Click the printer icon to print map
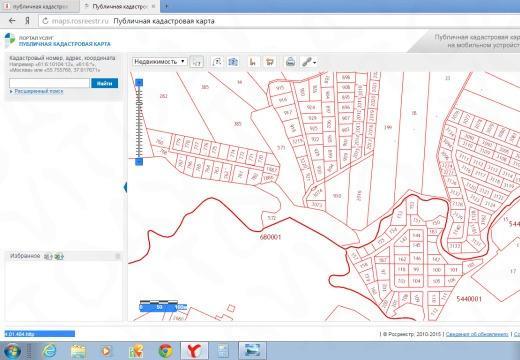The width and height of the screenshot is (520, 360). tap(290, 62)
